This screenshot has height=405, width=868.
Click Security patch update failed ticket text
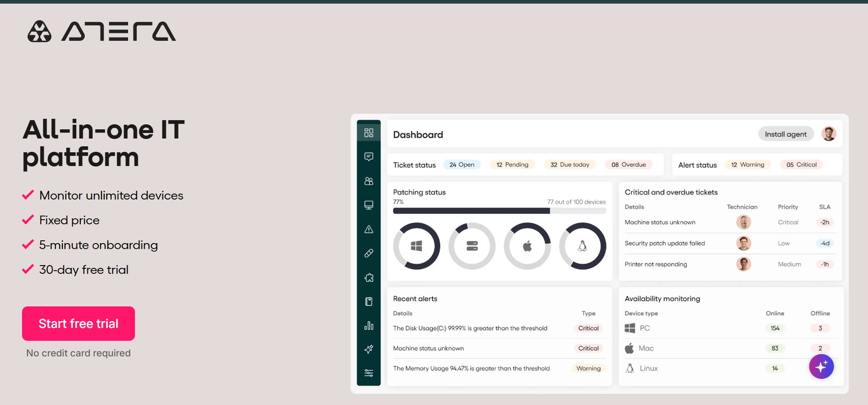tap(665, 243)
